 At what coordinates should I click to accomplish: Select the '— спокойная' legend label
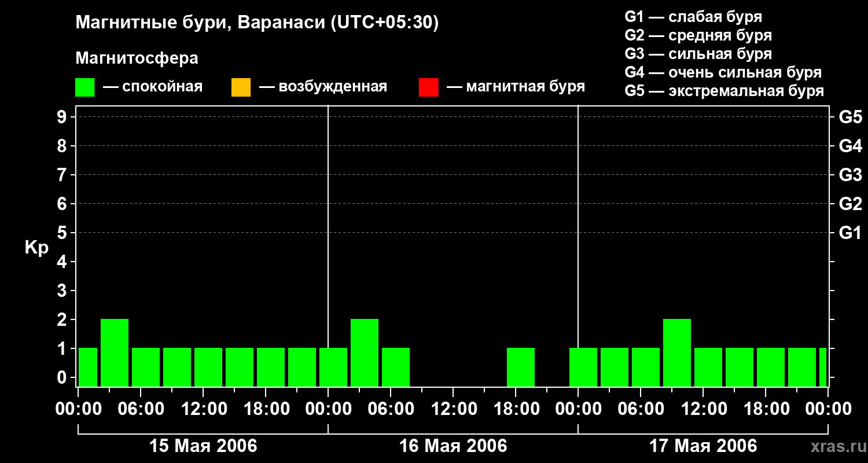pos(153,87)
